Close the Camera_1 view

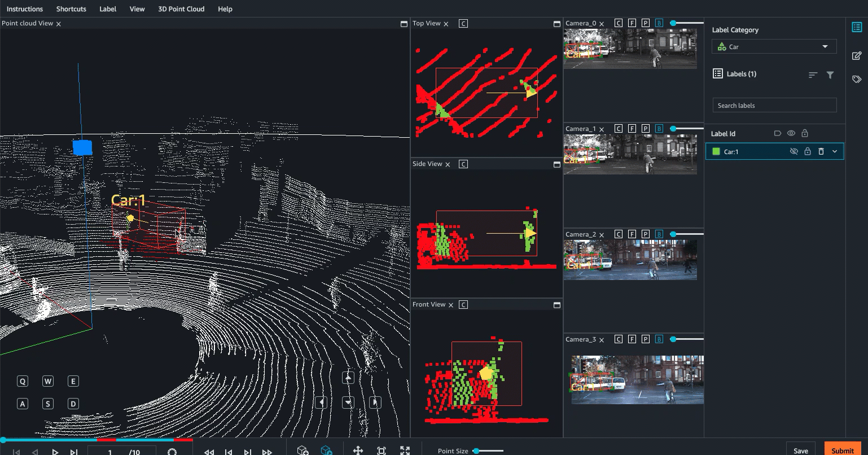click(x=602, y=129)
